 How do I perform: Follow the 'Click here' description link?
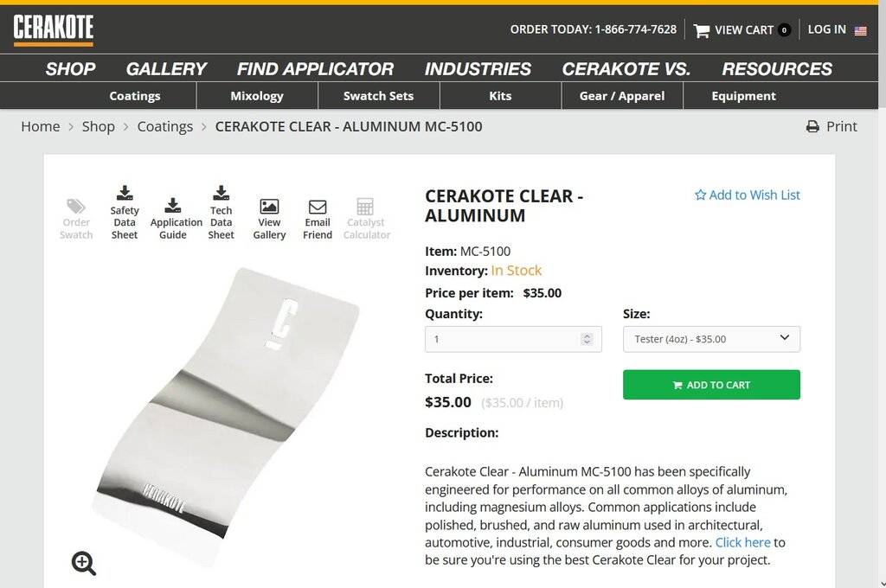(x=742, y=542)
